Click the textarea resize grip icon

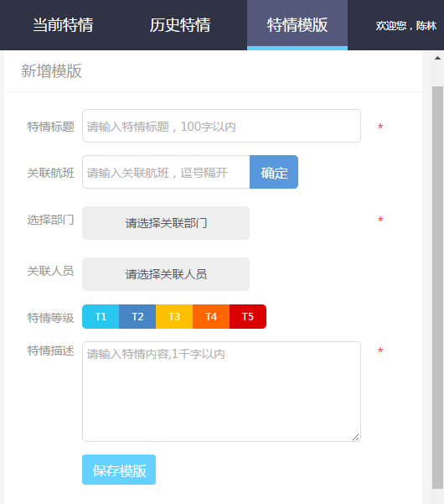point(356,437)
